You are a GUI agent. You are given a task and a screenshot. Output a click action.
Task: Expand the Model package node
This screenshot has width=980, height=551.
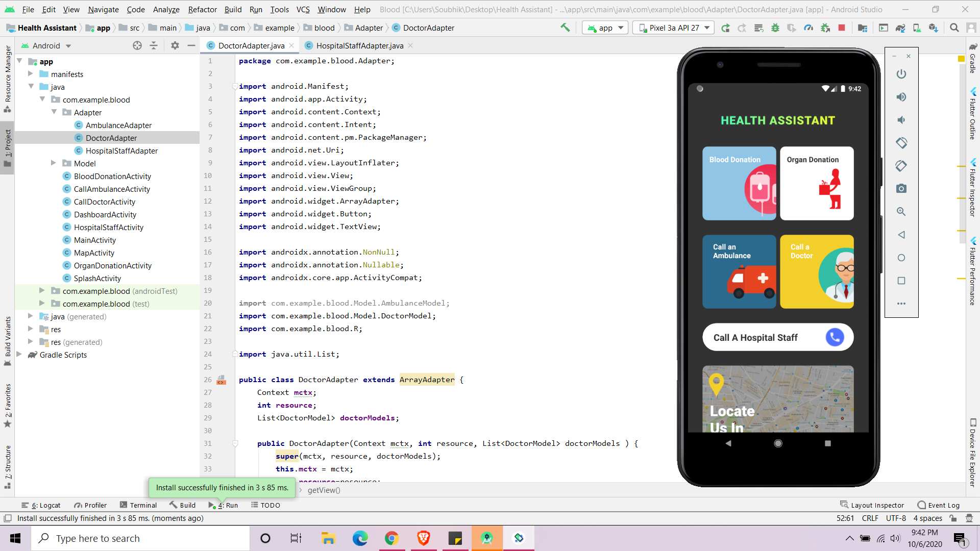[54, 163]
